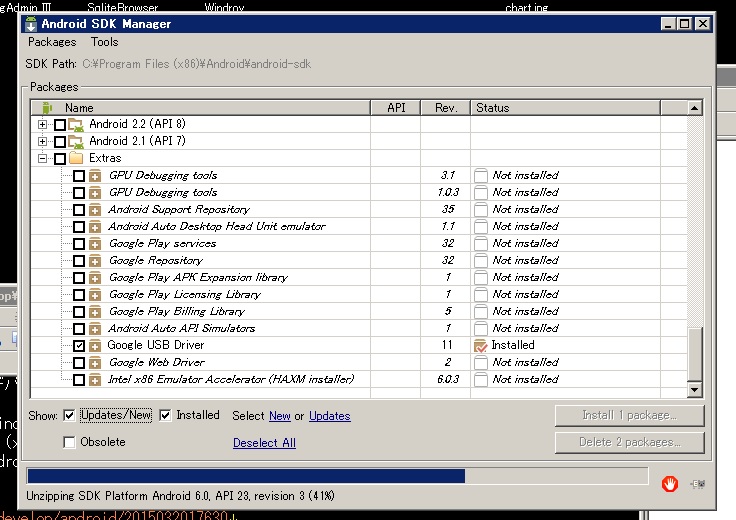Sort by the Name column header
This screenshot has height=520, width=736.
[x=200, y=108]
